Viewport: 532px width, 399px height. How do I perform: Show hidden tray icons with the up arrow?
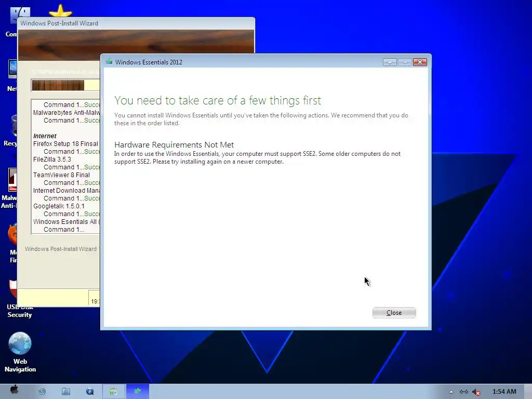click(x=451, y=392)
